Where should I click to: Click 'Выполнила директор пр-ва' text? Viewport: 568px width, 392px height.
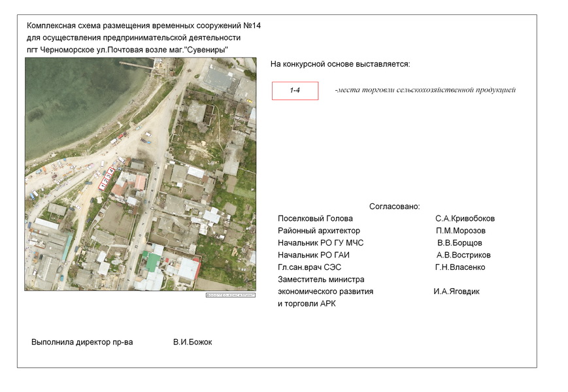point(82,342)
